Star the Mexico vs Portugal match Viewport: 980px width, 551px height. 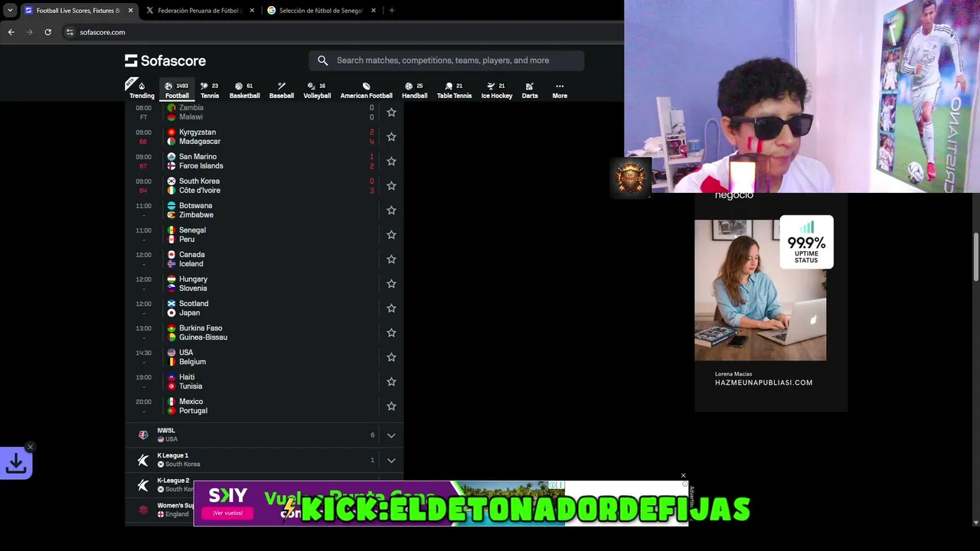coord(391,406)
